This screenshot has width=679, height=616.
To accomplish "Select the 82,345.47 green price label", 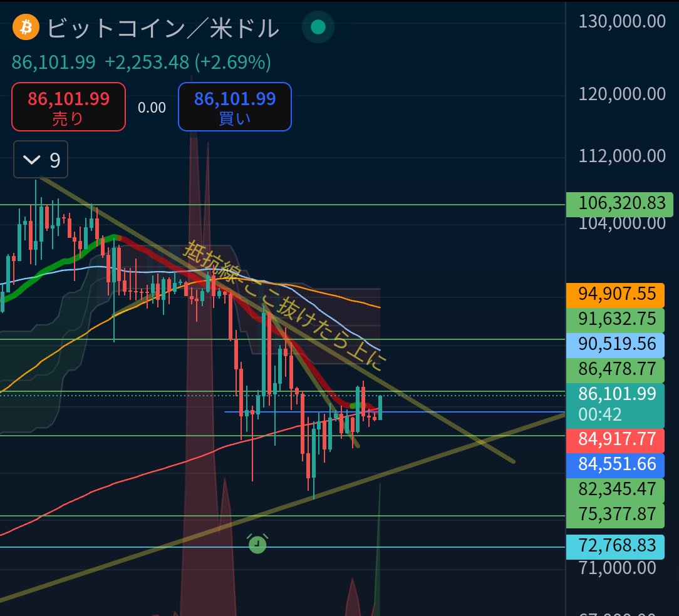I will point(615,490).
